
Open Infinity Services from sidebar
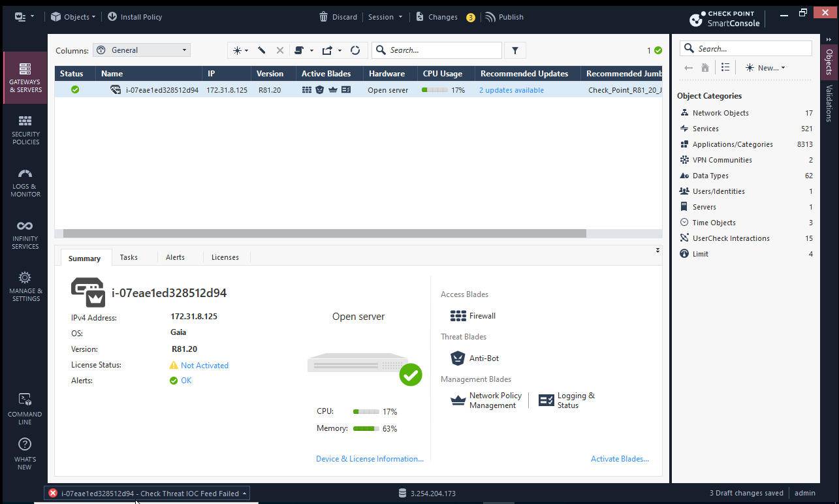[25, 234]
